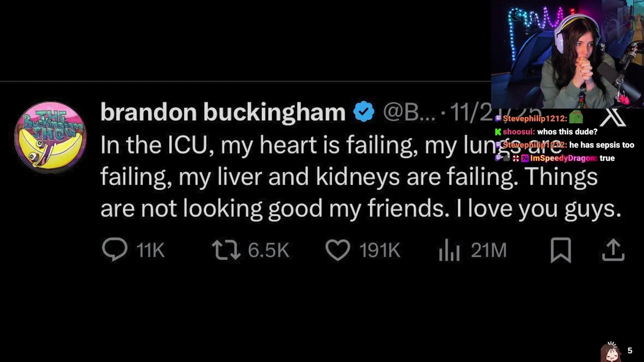Click the 191K like count

(380, 250)
